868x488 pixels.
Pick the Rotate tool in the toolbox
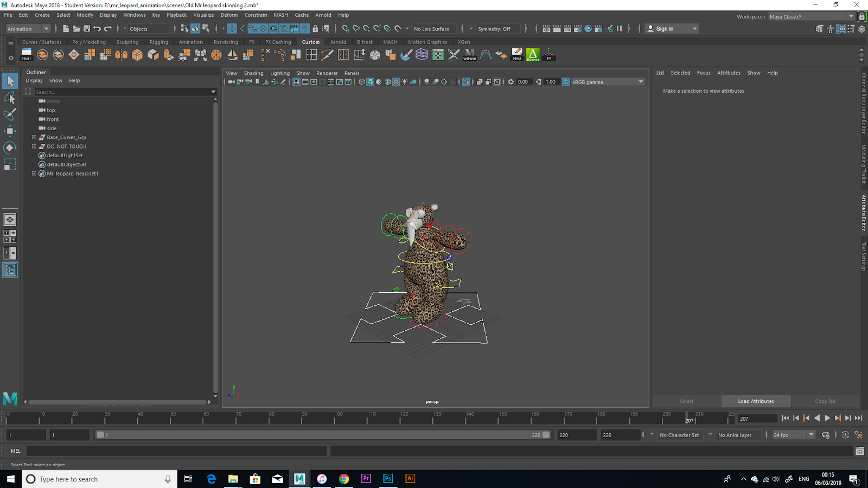10,147
